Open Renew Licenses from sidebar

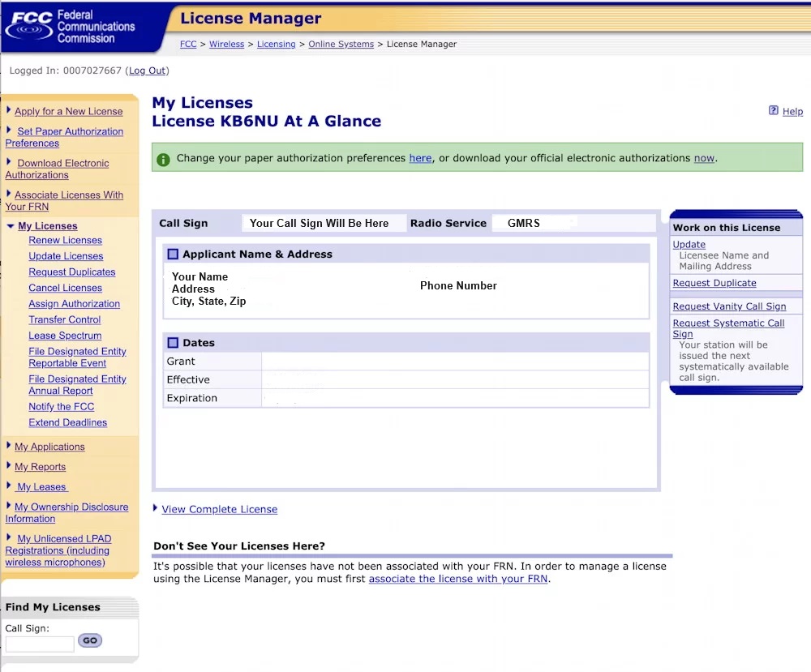[65, 241]
